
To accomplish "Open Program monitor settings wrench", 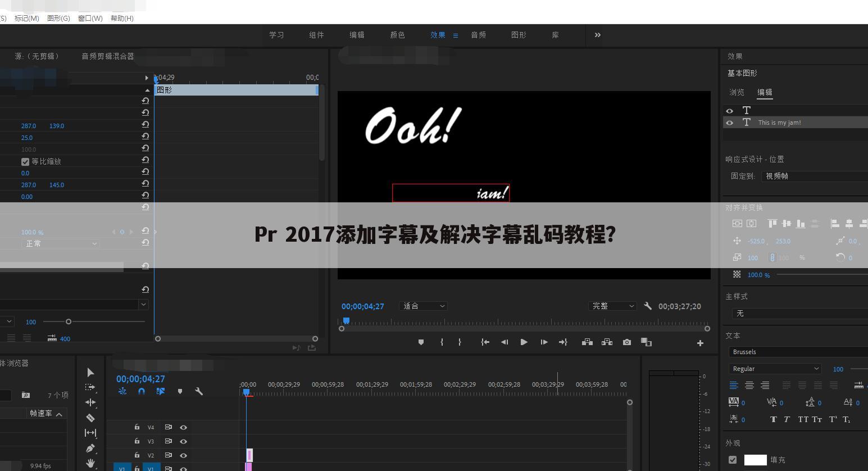I will point(648,306).
